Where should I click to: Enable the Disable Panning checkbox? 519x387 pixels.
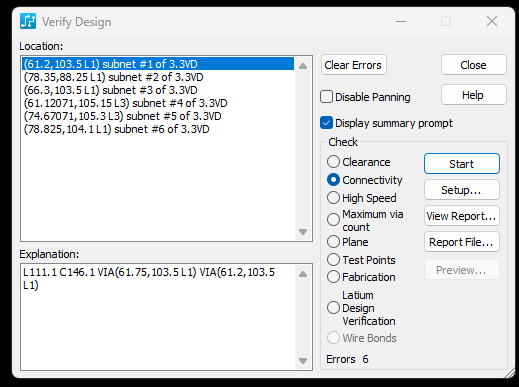[326, 97]
